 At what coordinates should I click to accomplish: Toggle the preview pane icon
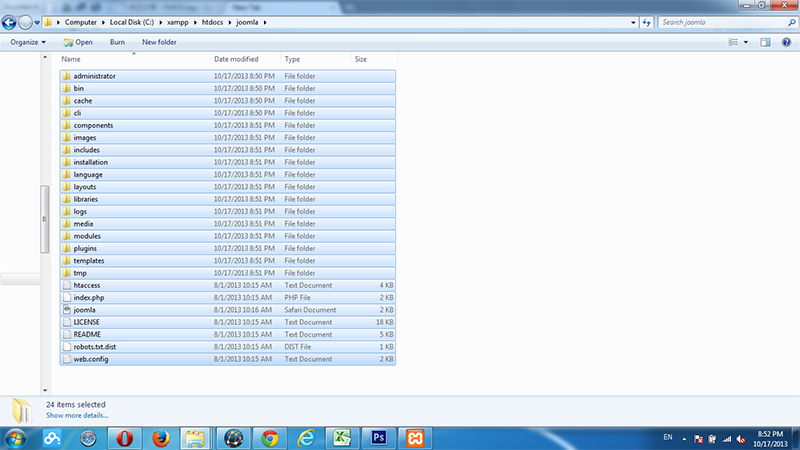pos(765,42)
